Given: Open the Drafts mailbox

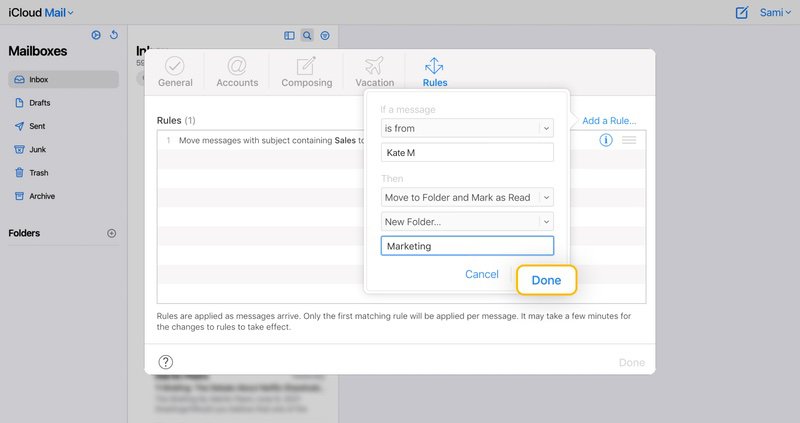Looking at the screenshot, I should [x=63, y=103].
